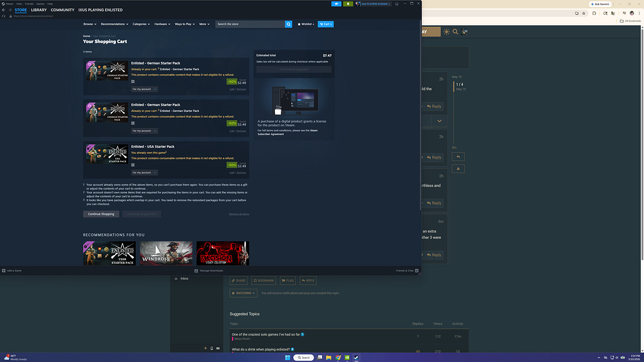Click Home breadcrumb link
644x362 pixels.
pos(86,36)
